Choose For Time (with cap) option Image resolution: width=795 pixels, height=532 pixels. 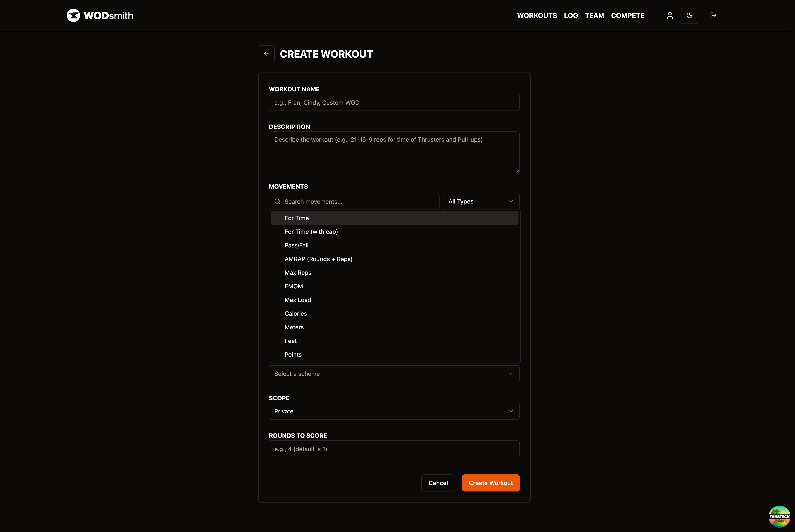pos(395,232)
